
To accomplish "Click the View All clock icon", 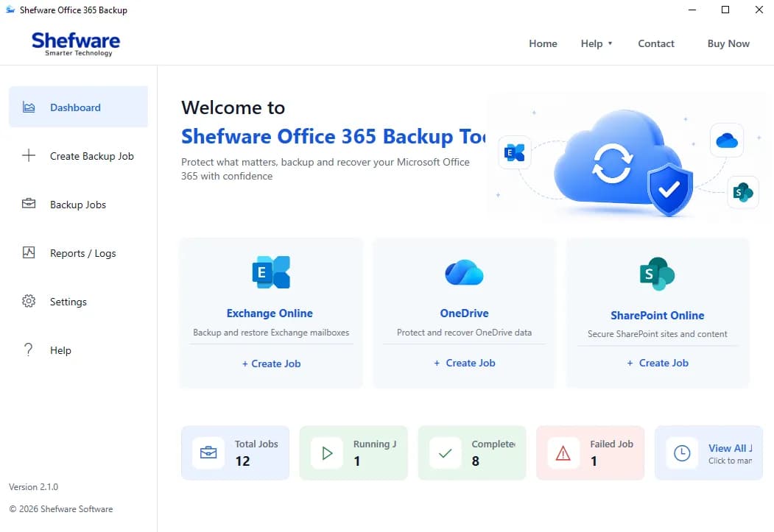I will (x=682, y=453).
